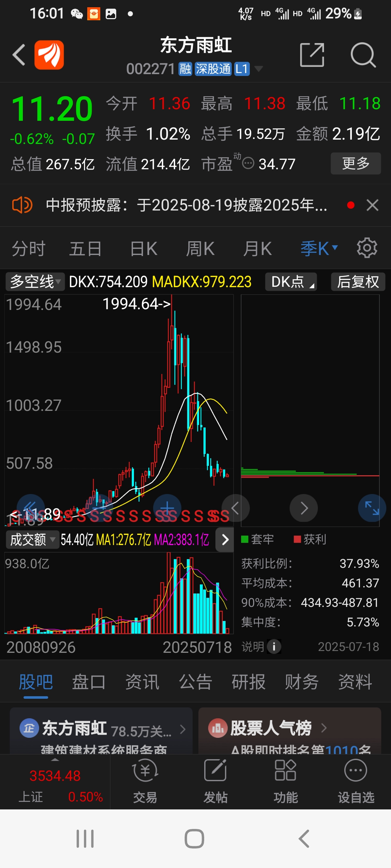Go to previous chip date arrow
This screenshot has width=391, height=868.
[236, 508]
